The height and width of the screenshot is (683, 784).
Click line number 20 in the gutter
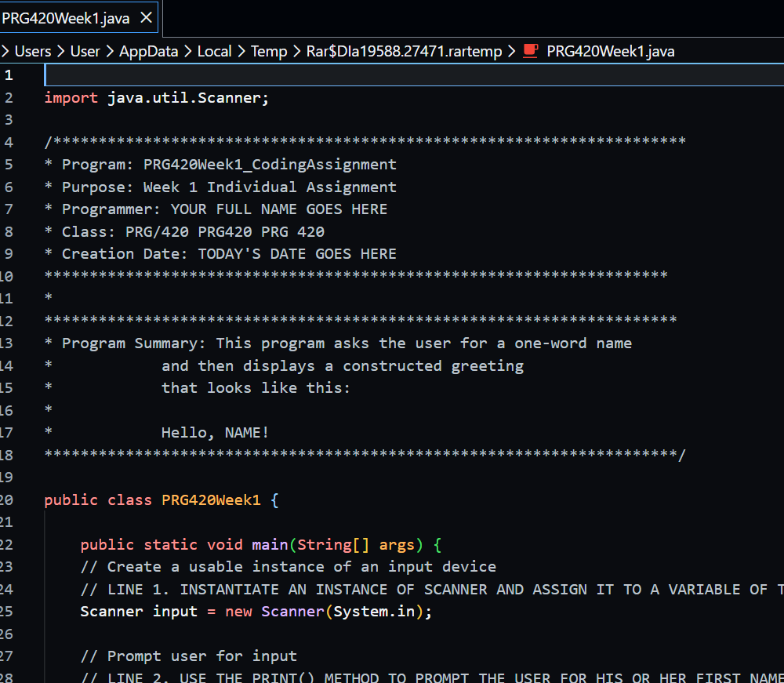click(6, 500)
